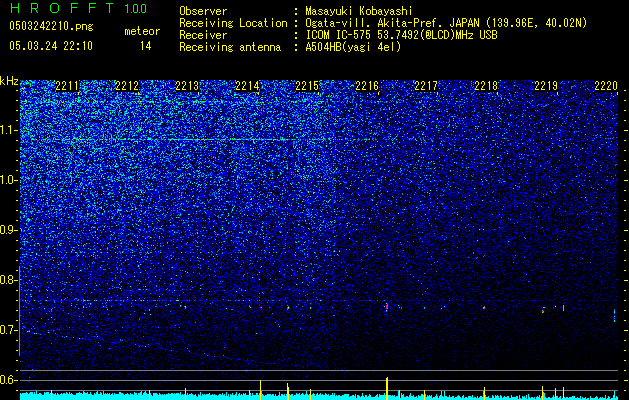Image resolution: width=629 pixels, height=400 pixels.
Task: Click the 0.6 frequency axis label
Action: pyautogui.click(x=9, y=380)
